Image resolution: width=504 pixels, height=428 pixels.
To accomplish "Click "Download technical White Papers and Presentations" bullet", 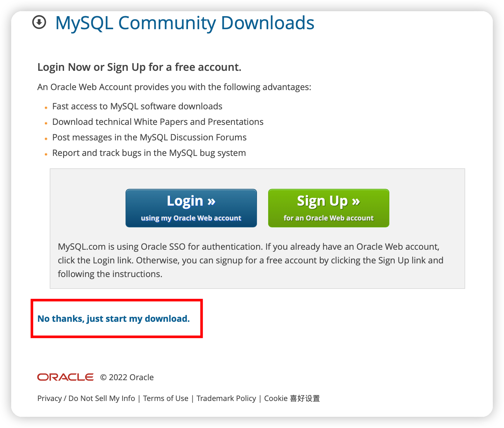I will tap(158, 122).
